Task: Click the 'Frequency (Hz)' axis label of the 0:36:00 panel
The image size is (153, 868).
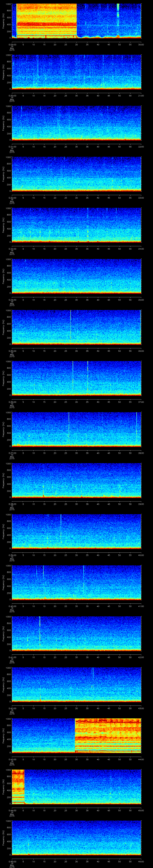Action: [x=3, y=378]
